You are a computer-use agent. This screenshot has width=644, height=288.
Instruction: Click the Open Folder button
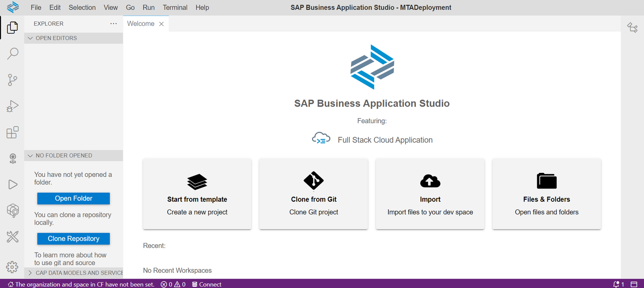(73, 198)
